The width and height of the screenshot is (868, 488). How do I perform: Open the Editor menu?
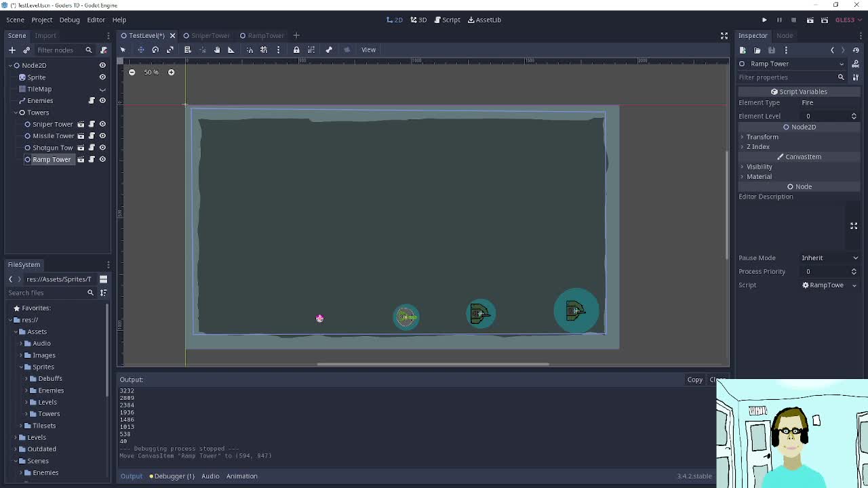pyautogui.click(x=96, y=20)
